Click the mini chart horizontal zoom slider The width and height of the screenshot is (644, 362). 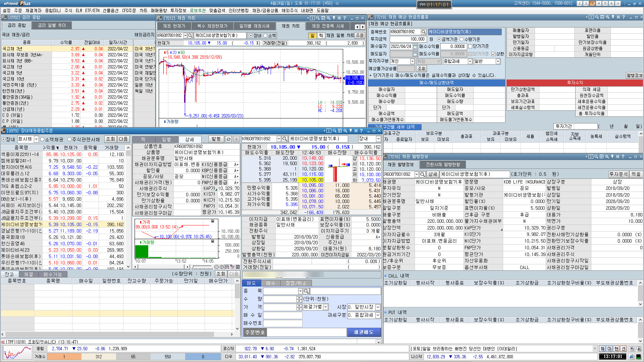pos(202,267)
